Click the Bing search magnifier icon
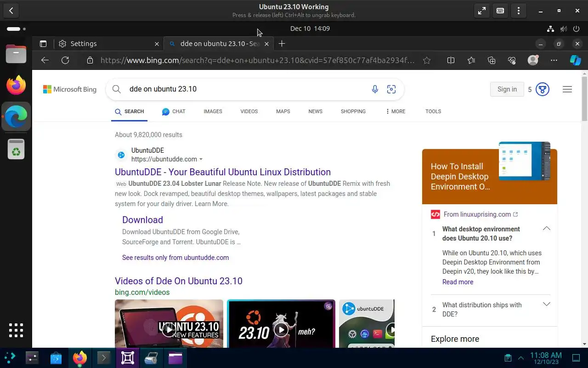588x368 pixels. (117, 89)
